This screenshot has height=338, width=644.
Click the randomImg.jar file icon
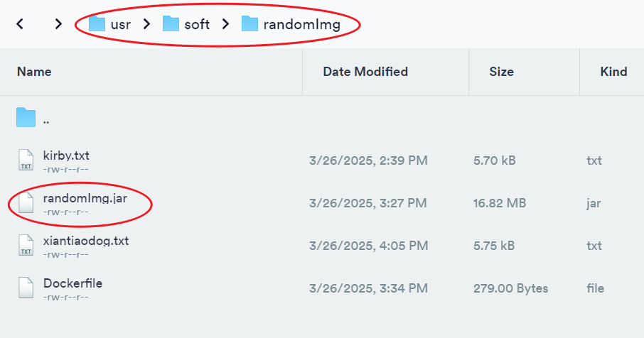26,203
